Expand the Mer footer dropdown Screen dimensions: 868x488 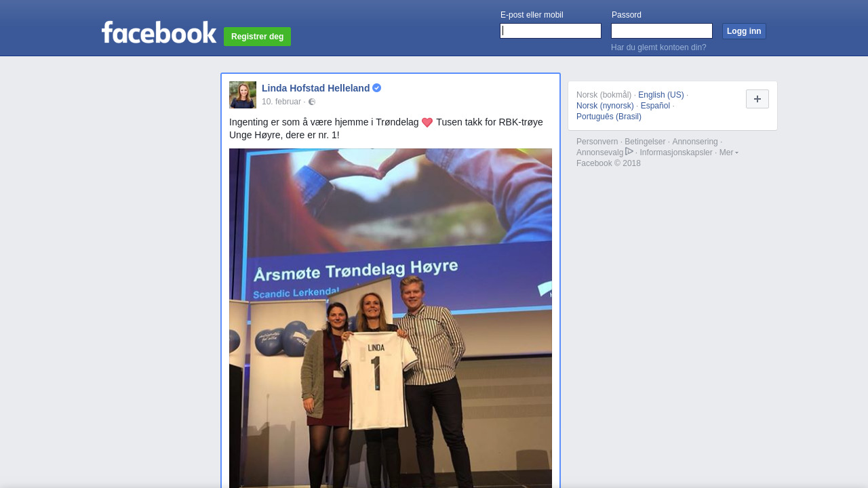(x=729, y=152)
